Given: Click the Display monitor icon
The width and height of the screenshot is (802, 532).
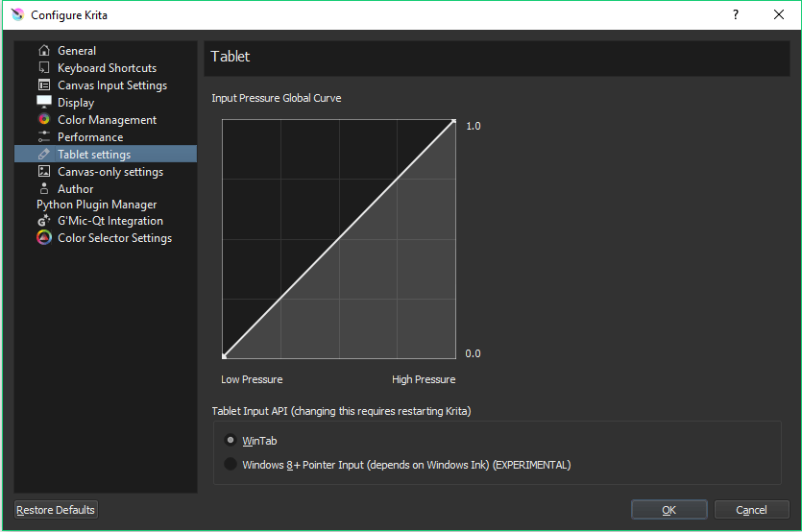Looking at the screenshot, I should point(44,102).
